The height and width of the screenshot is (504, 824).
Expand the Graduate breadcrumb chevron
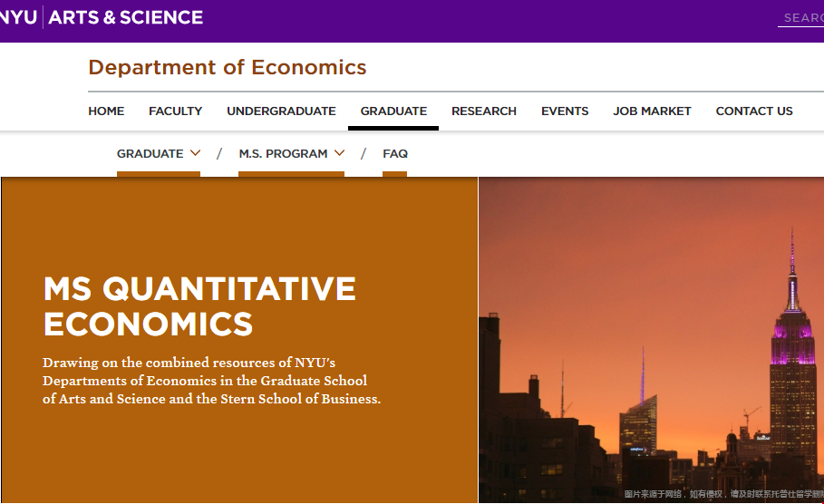[x=196, y=153]
